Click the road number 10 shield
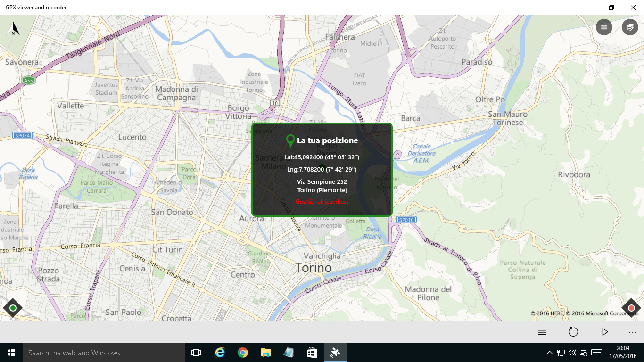This screenshot has width=644, height=362. pos(275,103)
